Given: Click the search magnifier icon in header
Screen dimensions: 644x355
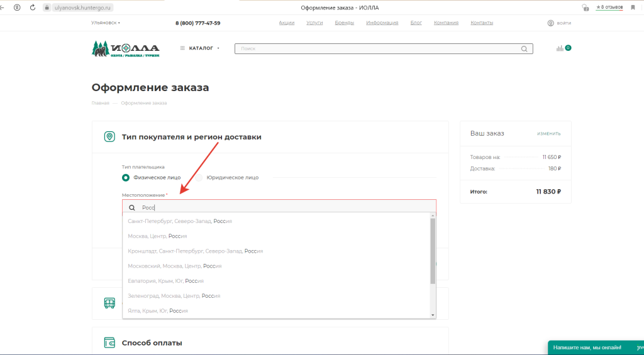Looking at the screenshot, I should [524, 49].
